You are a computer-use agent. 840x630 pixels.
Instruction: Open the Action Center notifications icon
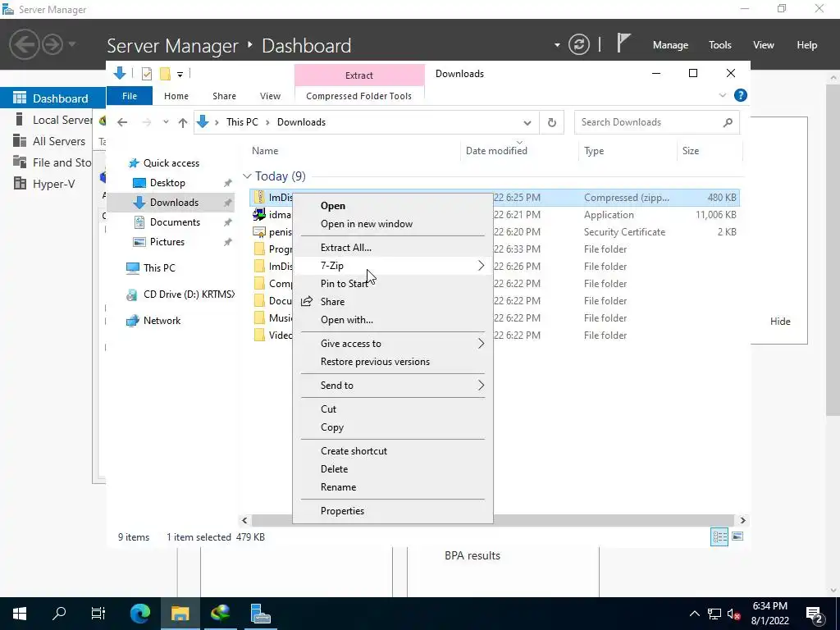click(815, 614)
